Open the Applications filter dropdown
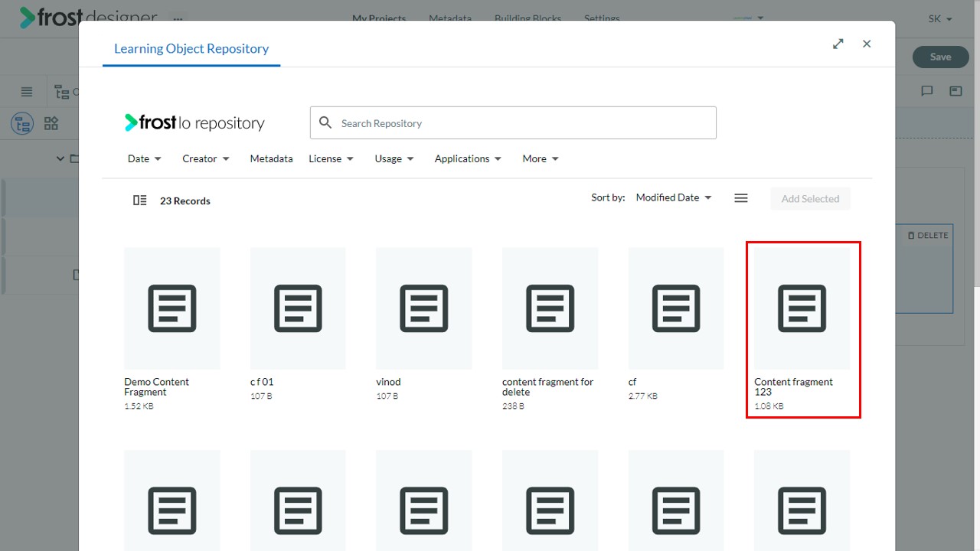 click(x=468, y=158)
